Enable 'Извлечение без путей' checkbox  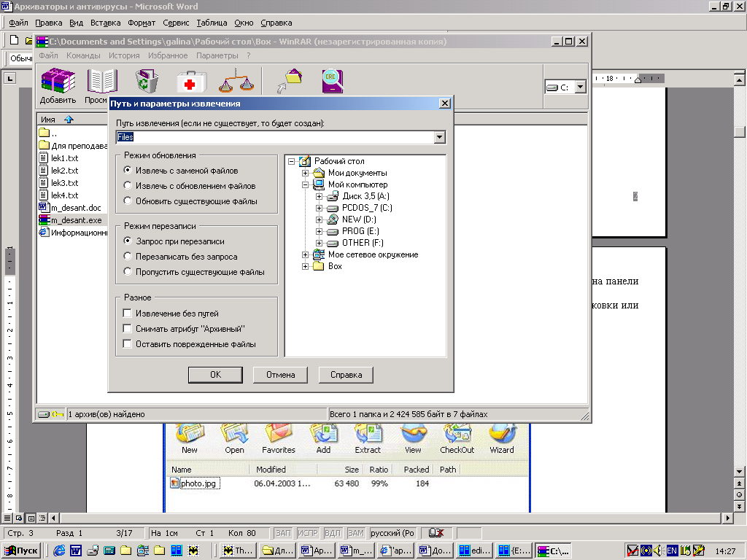[127, 314]
